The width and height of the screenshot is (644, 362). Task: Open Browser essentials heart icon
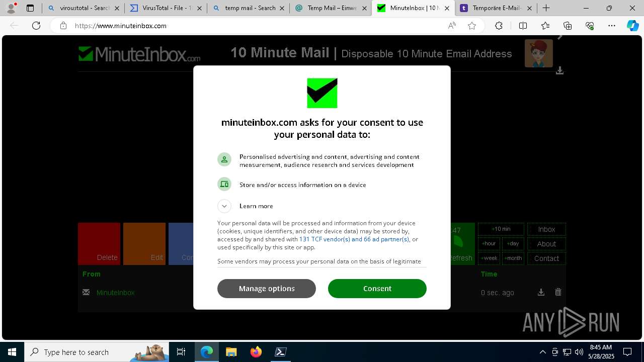click(x=590, y=26)
